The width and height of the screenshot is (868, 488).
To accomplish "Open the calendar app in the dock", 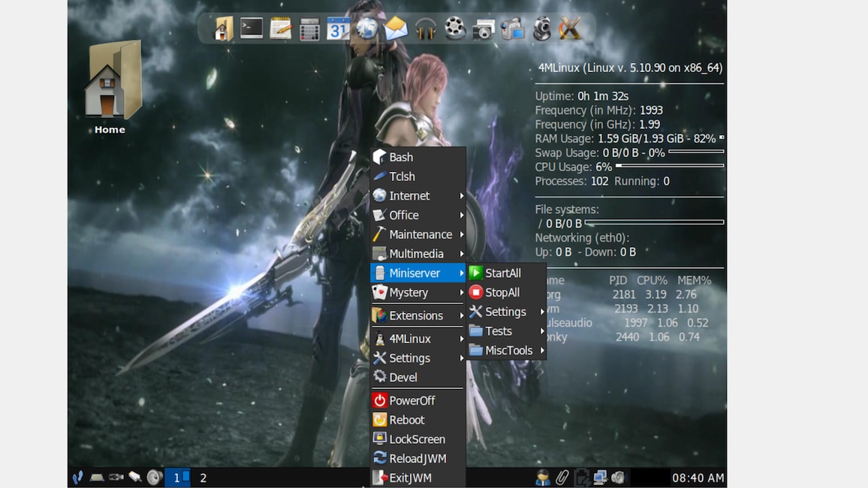I will click(x=337, y=29).
